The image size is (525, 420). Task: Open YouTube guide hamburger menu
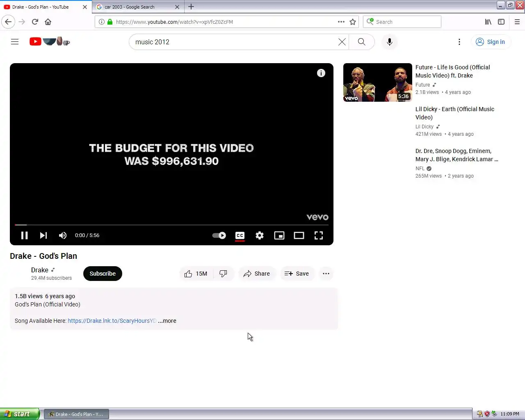point(15,42)
